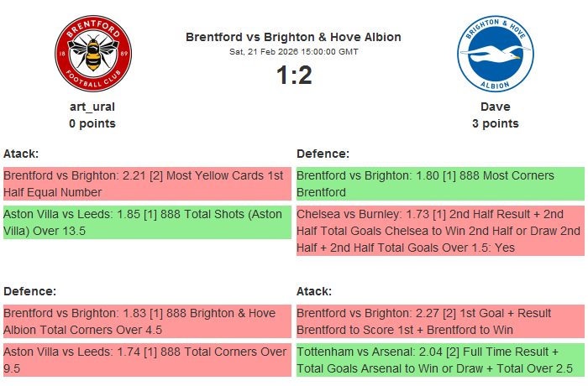Click the Most Yellow Cards 1st Half bet
This screenshot has width=588, height=386.
coord(147,184)
